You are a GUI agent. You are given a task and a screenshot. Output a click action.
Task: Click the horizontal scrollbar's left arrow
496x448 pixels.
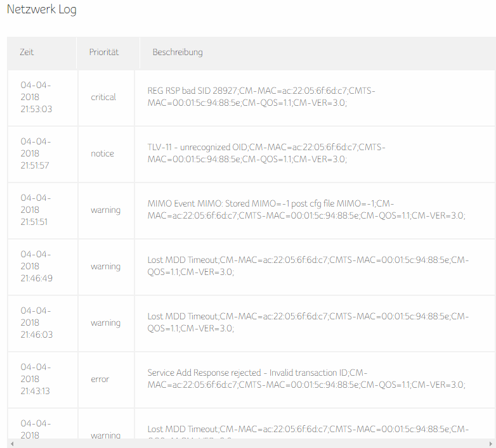pyautogui.click(x=11, y=443)
